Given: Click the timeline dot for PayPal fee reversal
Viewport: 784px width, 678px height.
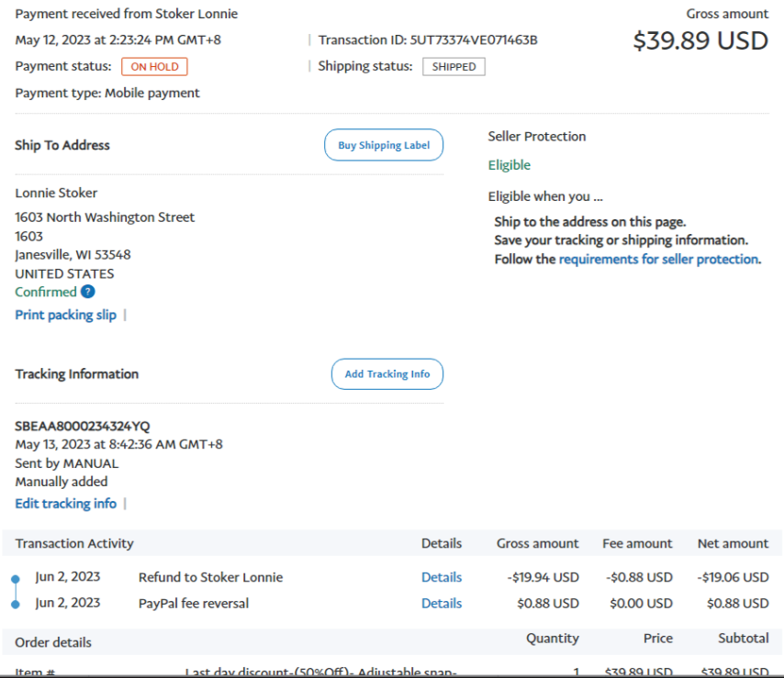Looking at the screenshot, I should 16,604.
